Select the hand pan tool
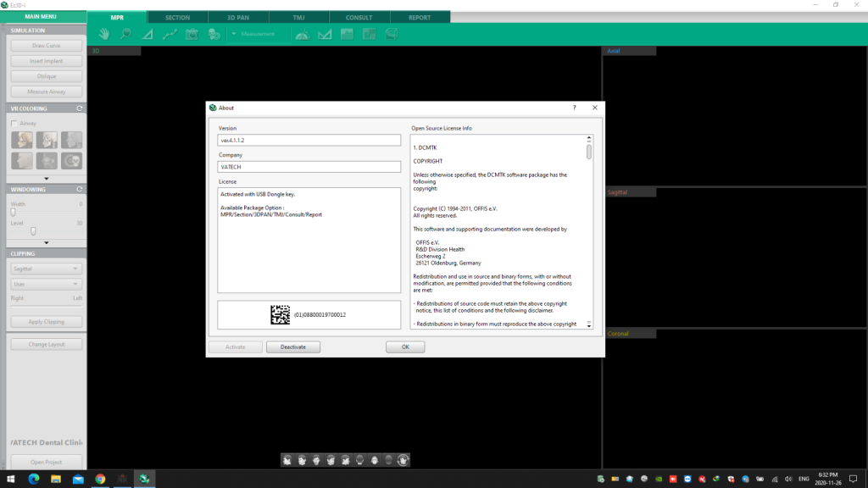 [103, 34]
